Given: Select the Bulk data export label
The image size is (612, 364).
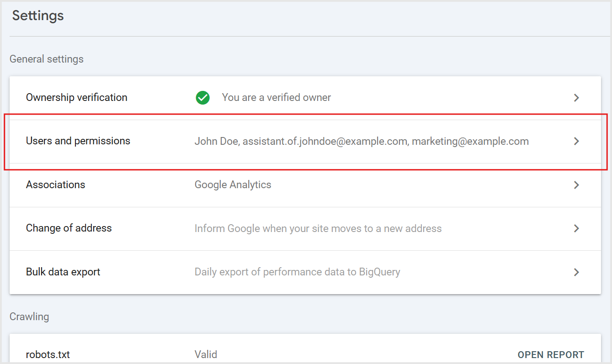Looking at the screenshot, I should [x=63, y=272].
